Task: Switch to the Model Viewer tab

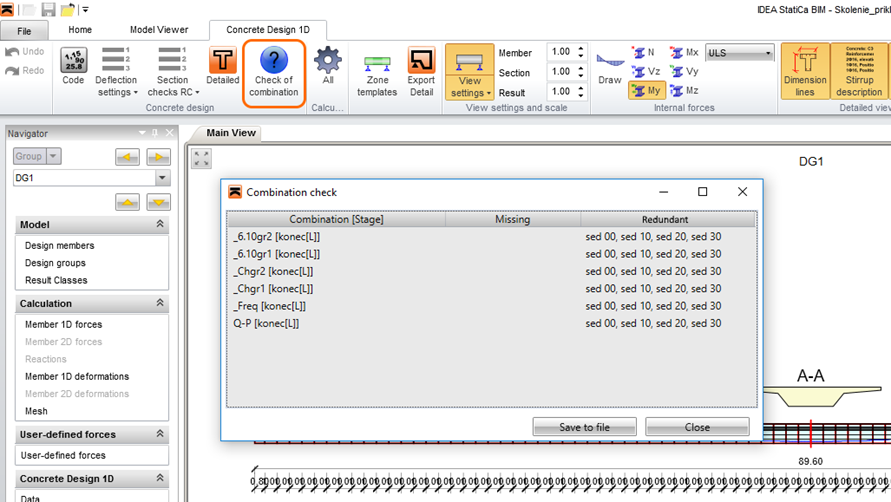Action: 159,30
